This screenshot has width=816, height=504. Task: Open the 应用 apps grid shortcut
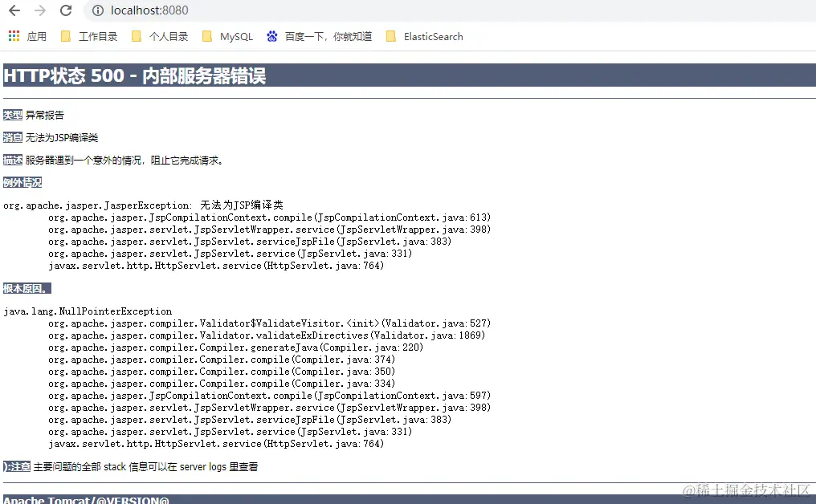(27, 36)
